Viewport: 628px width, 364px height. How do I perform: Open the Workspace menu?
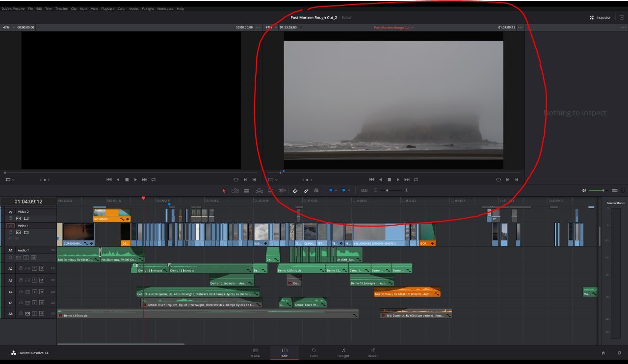click(x=165, y=9)
